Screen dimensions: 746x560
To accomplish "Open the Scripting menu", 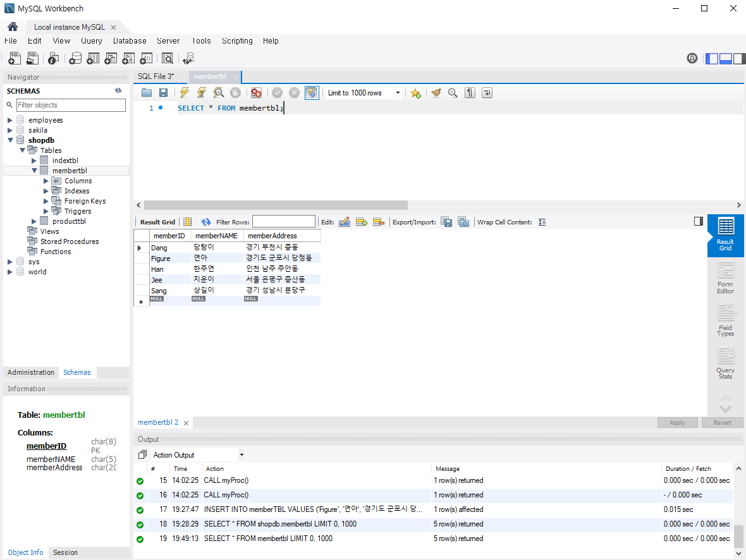I will coord(237,41).
